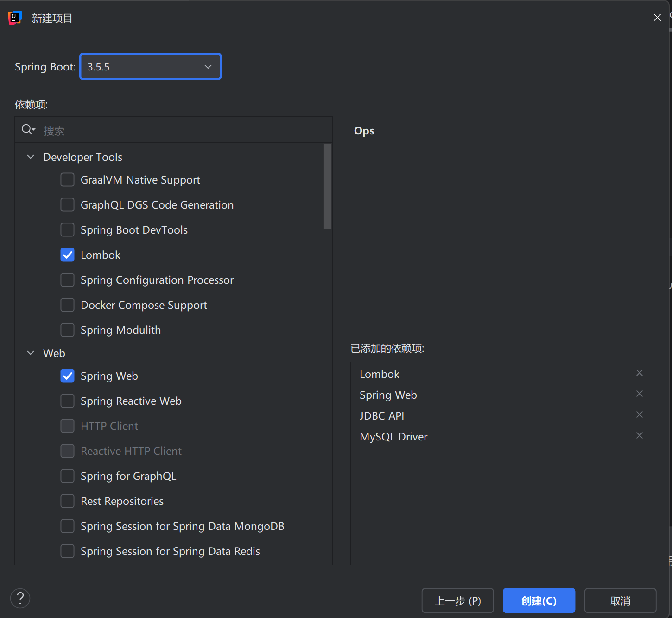
Task: Click the 新建项目 dialog title
Action: pyautogui.click(x=52, y=18)
